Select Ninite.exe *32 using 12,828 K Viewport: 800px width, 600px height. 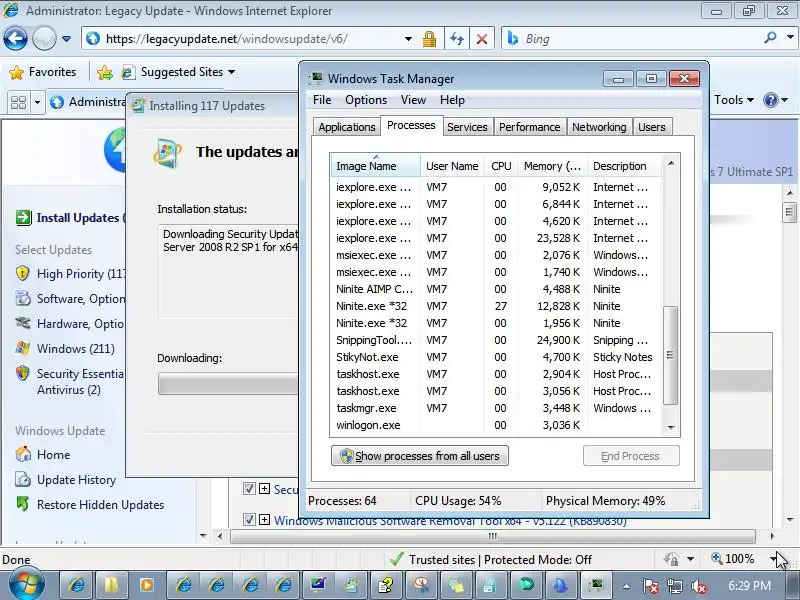click(x=496, y=306)
